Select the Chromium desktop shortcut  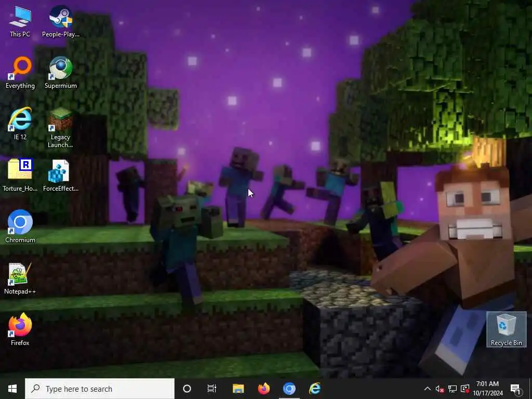click(20, 227)
